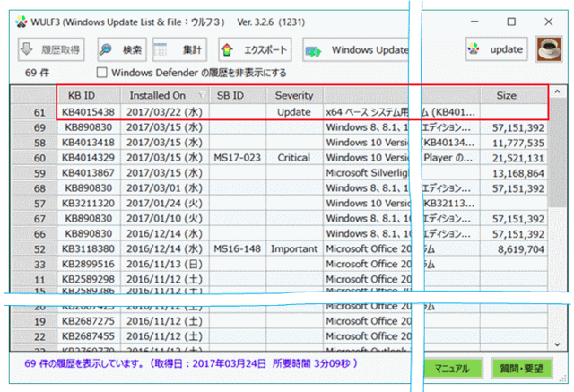
Task: Close the WULF3 window
Action: [x=548, y=22]
